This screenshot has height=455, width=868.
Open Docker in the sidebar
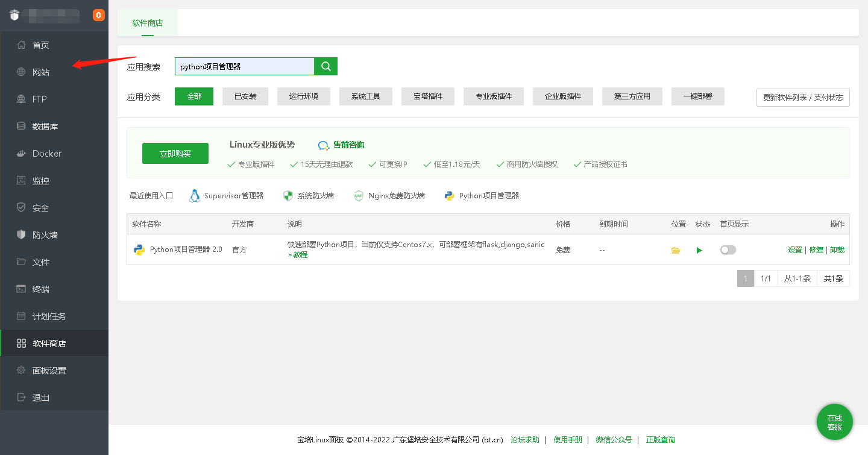coord(47,154)
